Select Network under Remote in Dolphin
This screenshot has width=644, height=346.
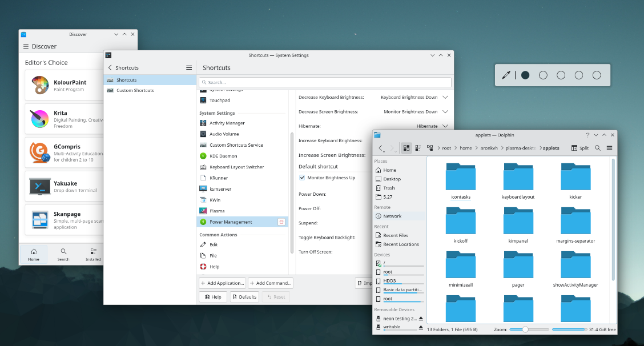click(x=399, y=216)
